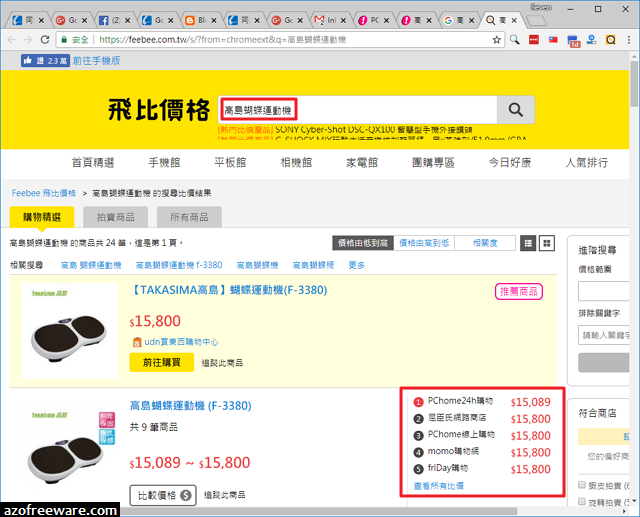Open Chrome's three-dot menu
The height and width of the screenshot is (517, 640).
[x=629, y=40]
